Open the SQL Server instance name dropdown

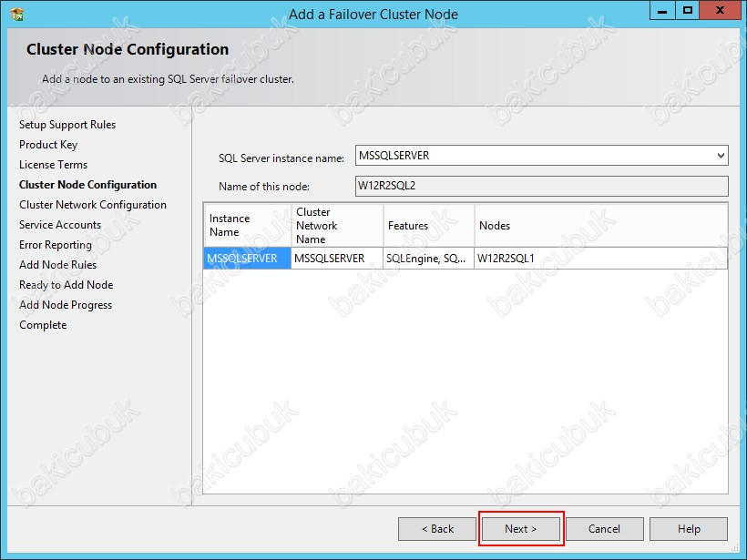click(x=541, y=156)
